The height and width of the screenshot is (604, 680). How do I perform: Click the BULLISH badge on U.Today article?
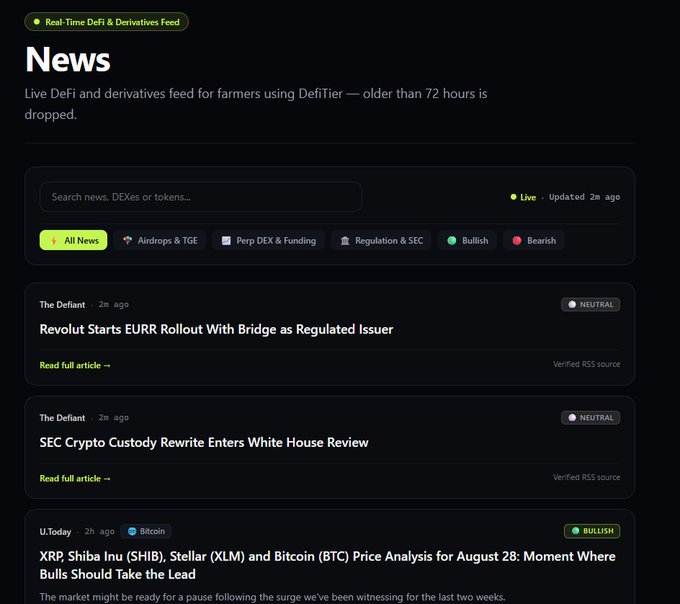click(592, 531)
